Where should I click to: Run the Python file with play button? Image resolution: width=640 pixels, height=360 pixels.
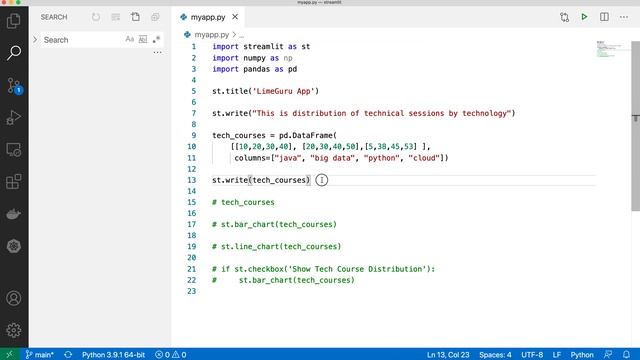pos(584,17)
